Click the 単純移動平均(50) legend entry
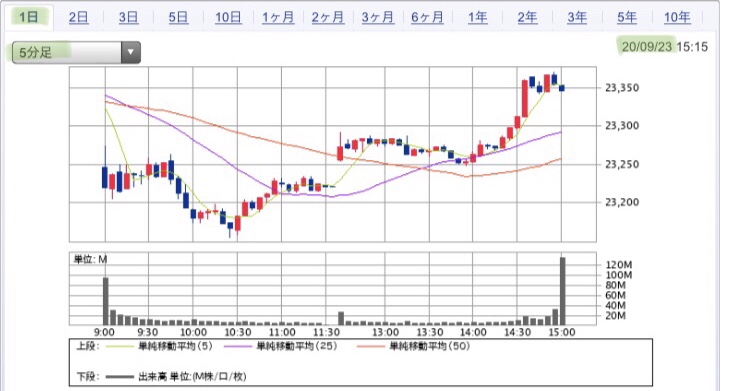Viewport: 731px width, 391px height. point(429,346)
